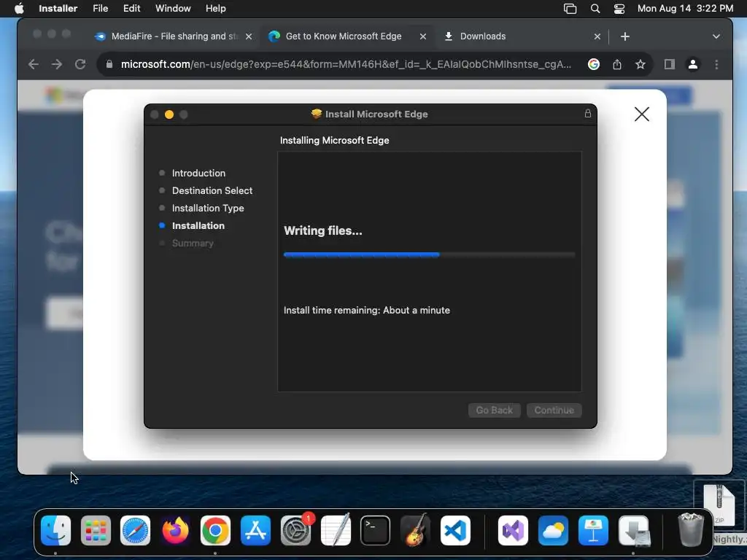Viewport: 747px width, 560px height.
Task: Launch GarageBand from the Dock
Action: click(x=415, y=531)
